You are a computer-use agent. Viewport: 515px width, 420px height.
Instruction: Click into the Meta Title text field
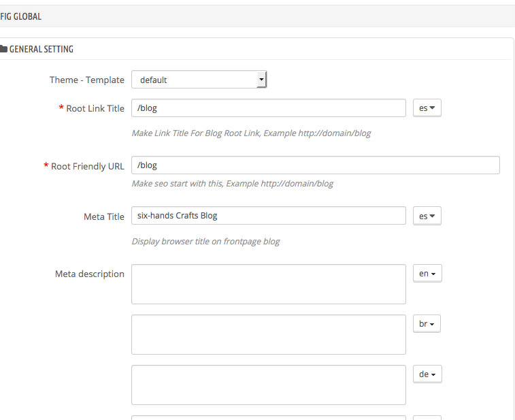(269, 216)
